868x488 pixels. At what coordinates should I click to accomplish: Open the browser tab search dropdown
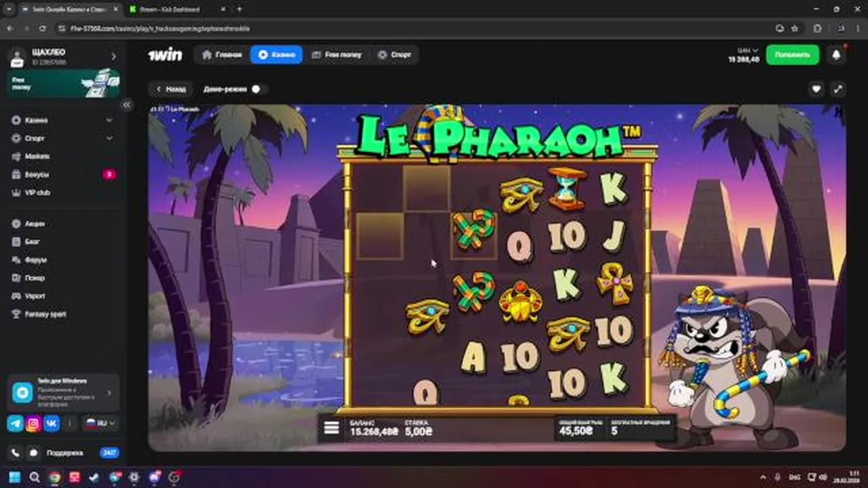click(8, 9)
